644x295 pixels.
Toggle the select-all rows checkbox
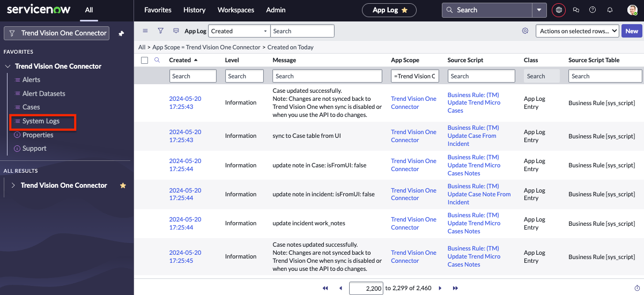click(x=144, y=60)
